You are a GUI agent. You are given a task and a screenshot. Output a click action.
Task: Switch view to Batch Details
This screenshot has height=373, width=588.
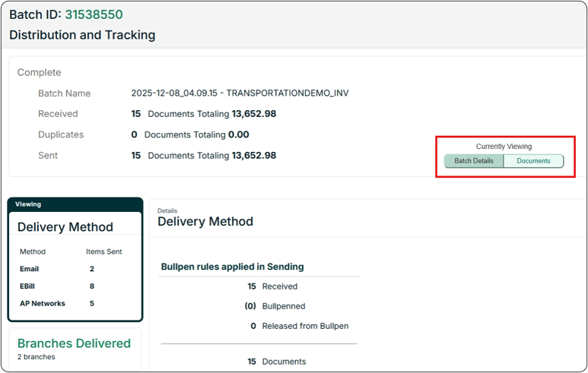(x=474, y=161)
